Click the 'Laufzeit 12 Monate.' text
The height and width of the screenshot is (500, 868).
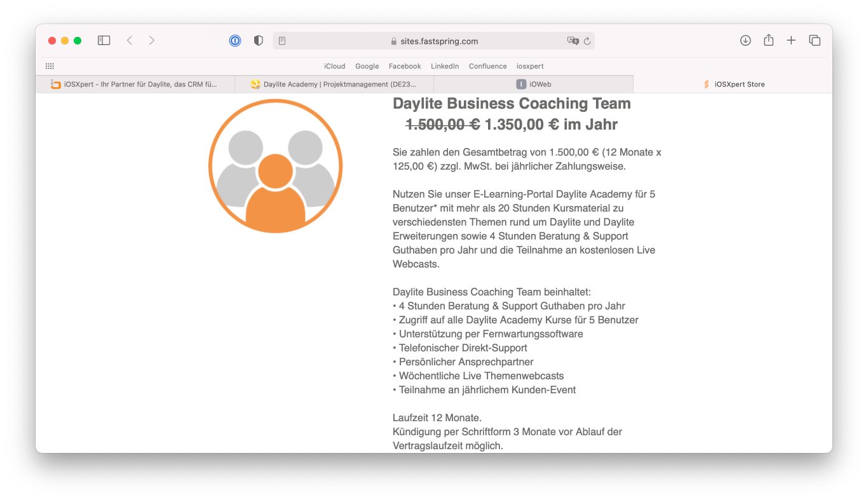pos(437,417)
